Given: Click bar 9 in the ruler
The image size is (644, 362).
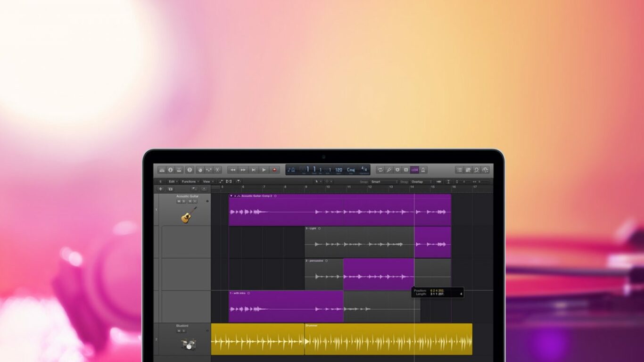Looking at the screenshot, I should (x=306, y=187).
